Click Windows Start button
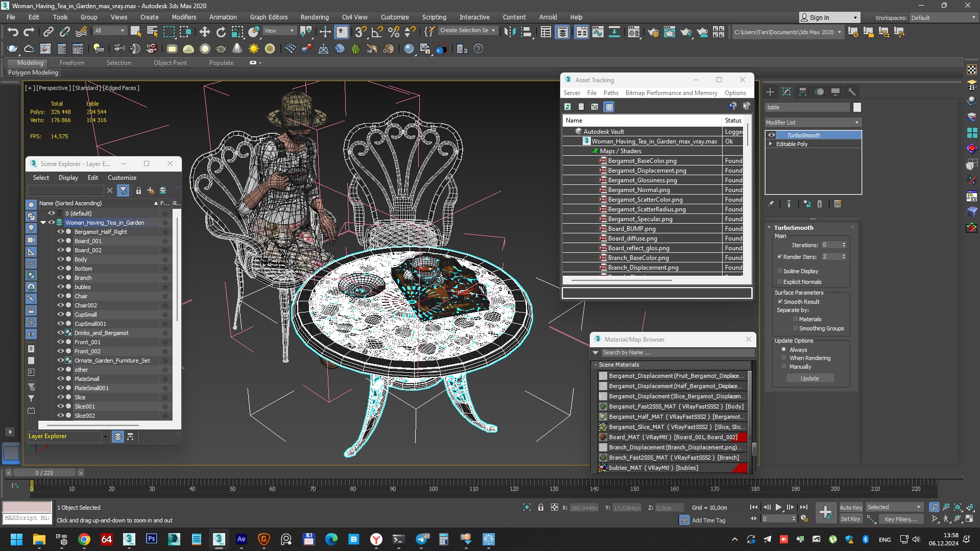The width and height of the screenshot is (980, 551). click(x=16, y=539)
